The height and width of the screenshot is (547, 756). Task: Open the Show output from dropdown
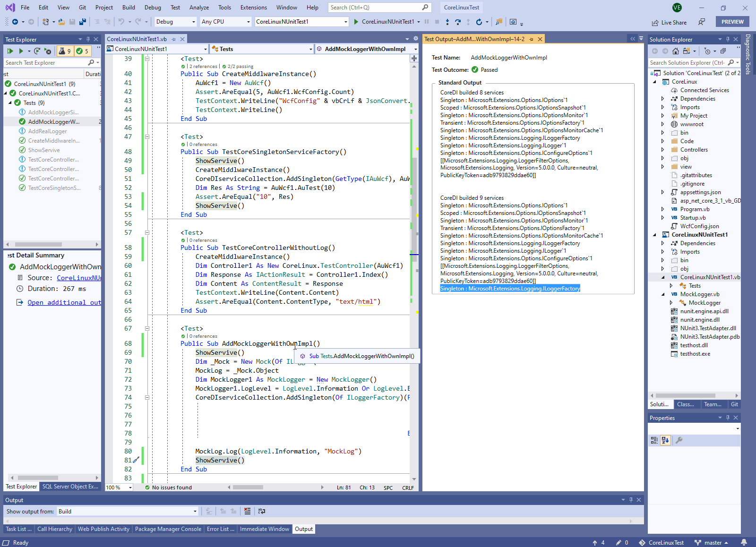click(127, 511)
